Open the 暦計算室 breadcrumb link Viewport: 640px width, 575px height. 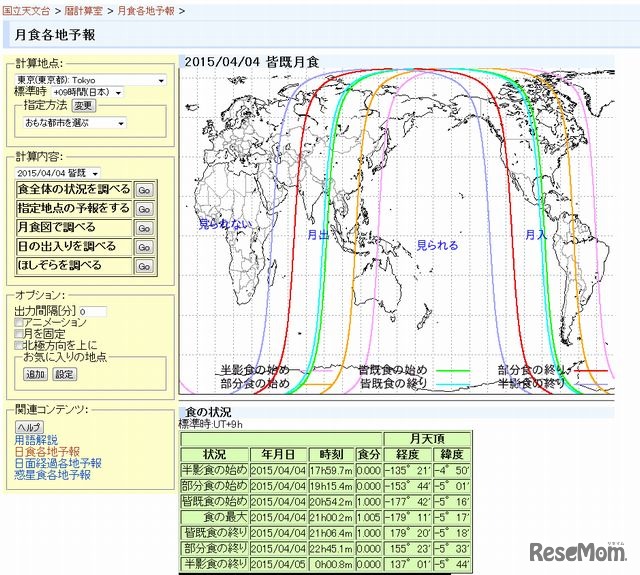83,11
